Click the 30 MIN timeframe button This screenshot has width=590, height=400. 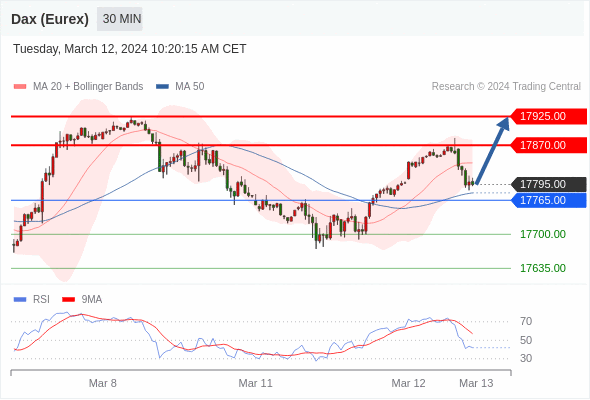click(x=120, y=19)
